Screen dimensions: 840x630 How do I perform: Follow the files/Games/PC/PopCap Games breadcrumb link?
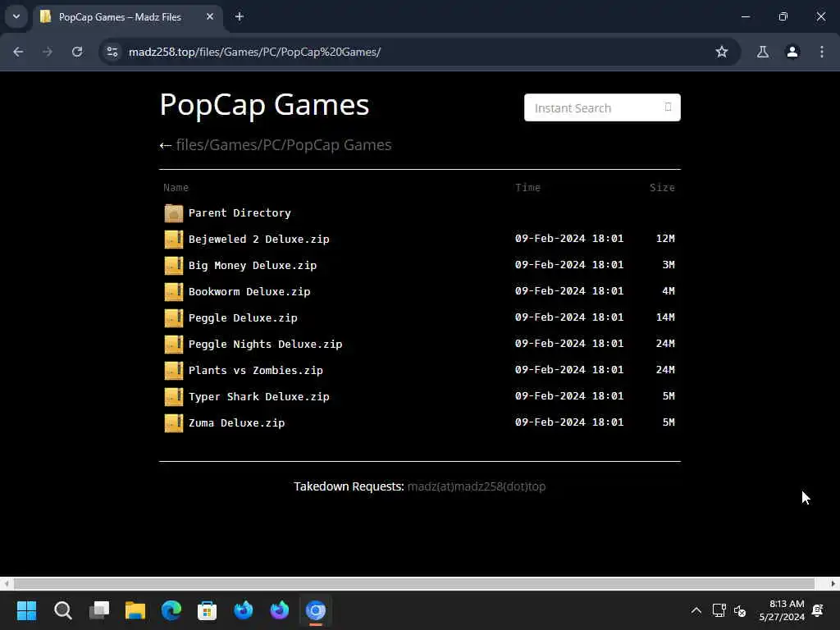[x=284, y=145]
